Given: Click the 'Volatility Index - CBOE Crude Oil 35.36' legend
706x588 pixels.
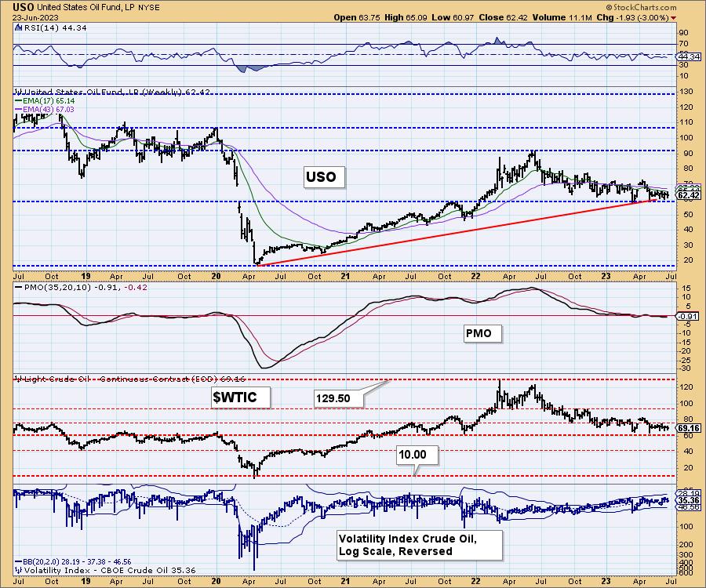Looking at the screenshot, I should point(106,570).
